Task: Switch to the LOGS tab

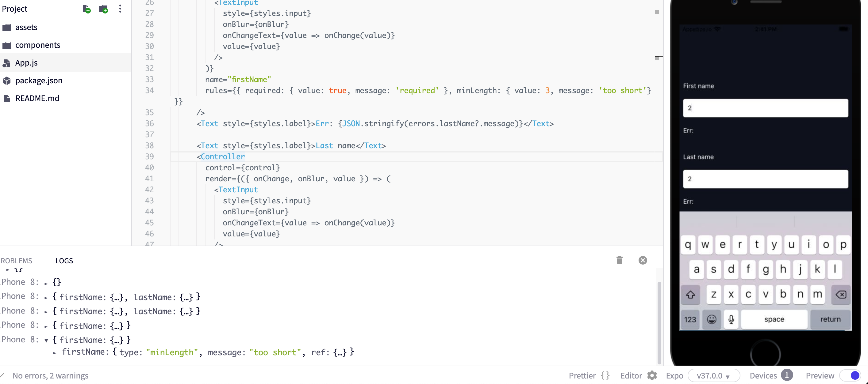Action: (x=64, y=261)
